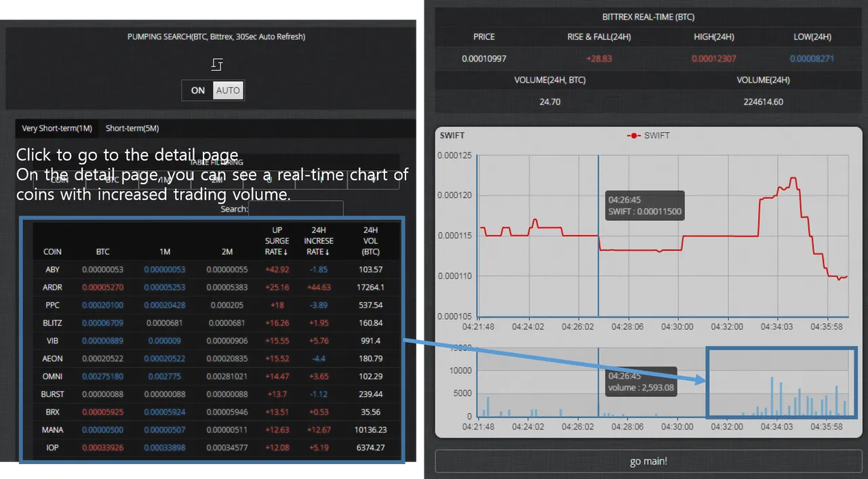The image size is (868, 479).
Task: Click AEON 2M price 0.00020835
Action: coord(226,358)
